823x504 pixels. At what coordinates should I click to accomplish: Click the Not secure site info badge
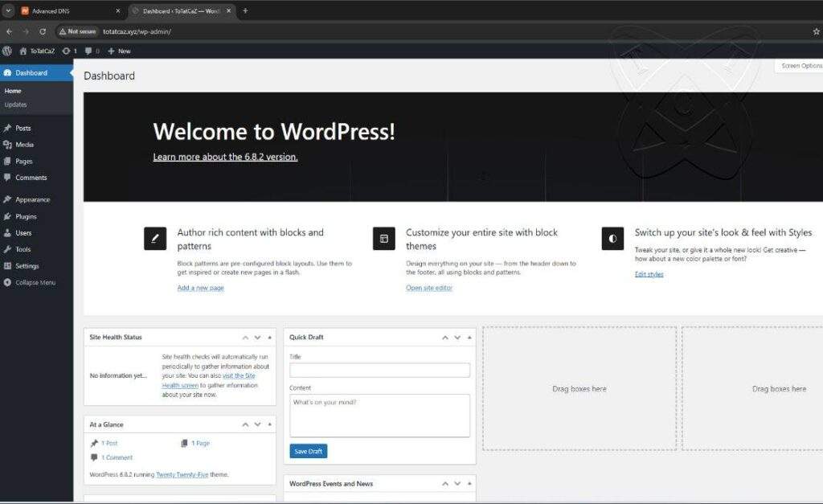point(78,31)
